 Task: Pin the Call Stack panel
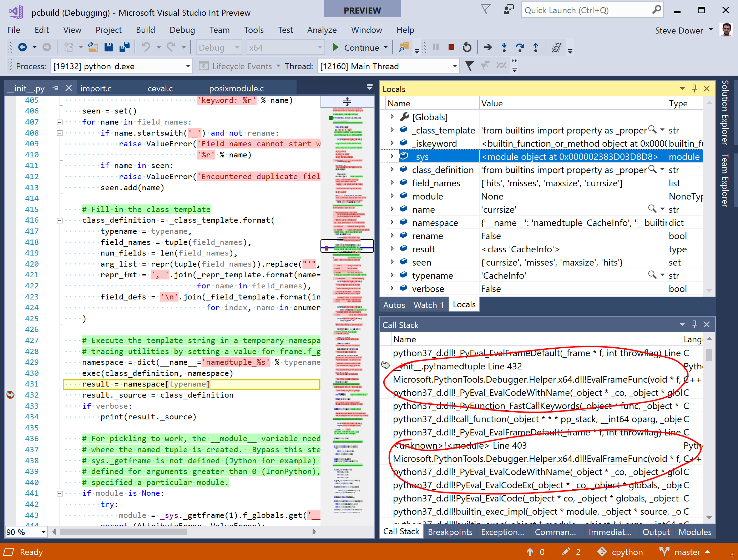pos(694,324)
